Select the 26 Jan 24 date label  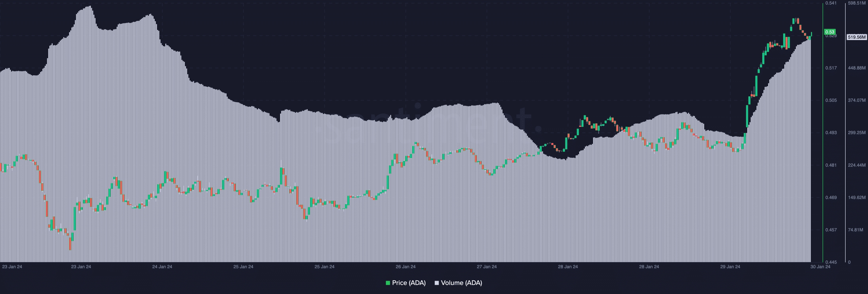point(406,267)
